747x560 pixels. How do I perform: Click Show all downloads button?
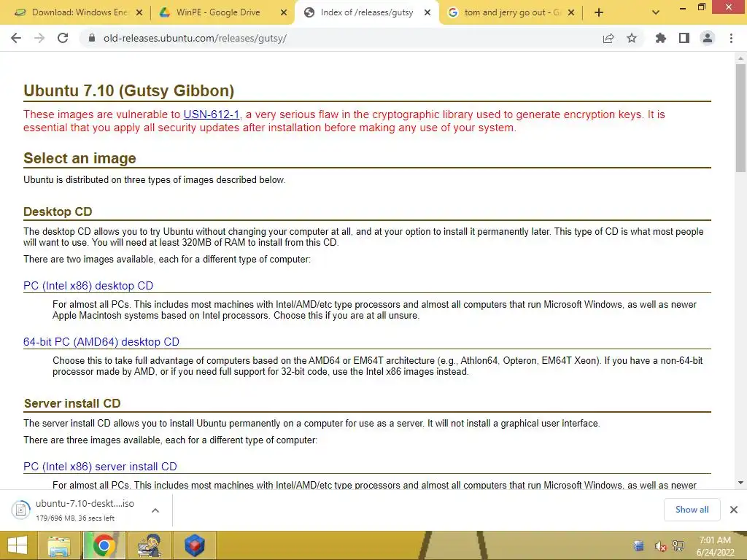tap(692, 510)
